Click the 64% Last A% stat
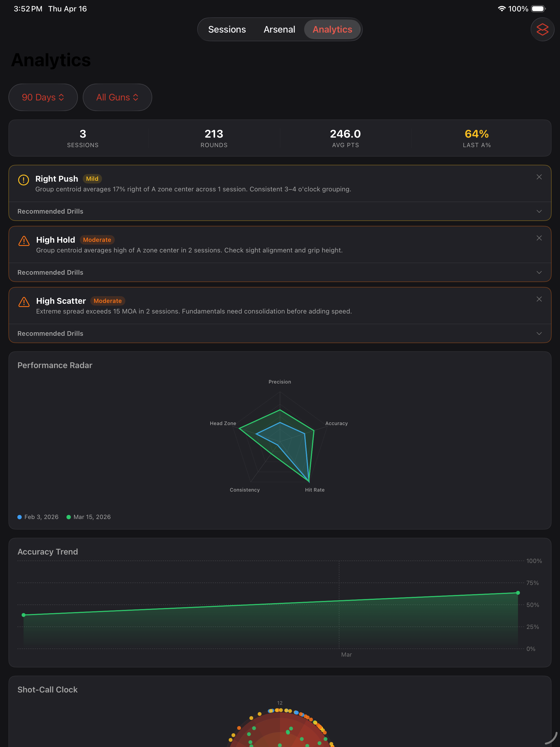The image size is (560, 747). (x=477, y=138)
